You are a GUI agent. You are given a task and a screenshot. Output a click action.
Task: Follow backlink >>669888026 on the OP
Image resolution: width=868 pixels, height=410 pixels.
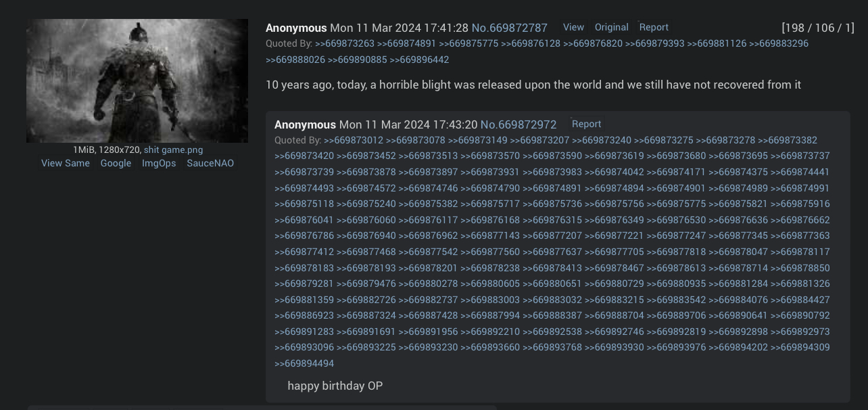pos(295,60)
